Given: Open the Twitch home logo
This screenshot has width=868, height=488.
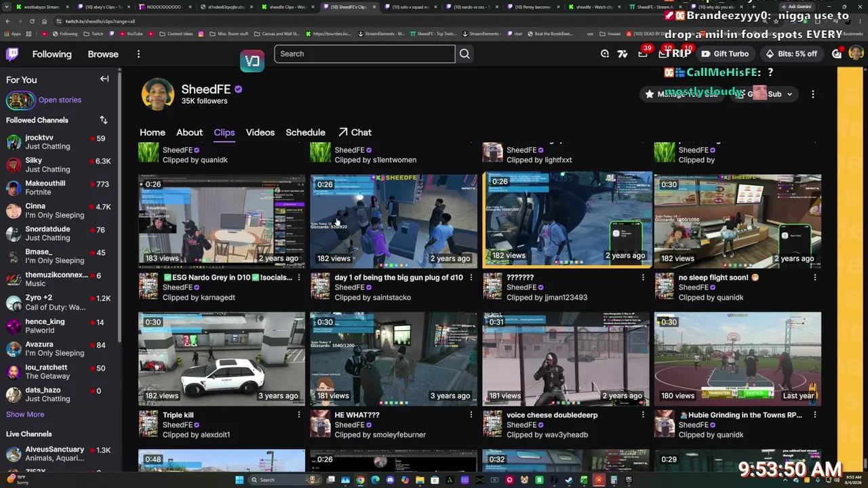Looking at the screenshot, I should [x=12, y=54].
